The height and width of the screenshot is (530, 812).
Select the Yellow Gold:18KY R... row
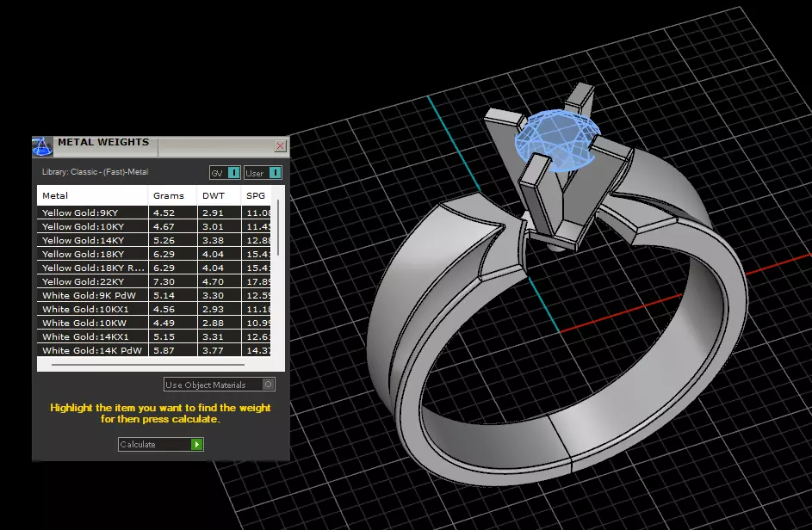click(154, 268)
